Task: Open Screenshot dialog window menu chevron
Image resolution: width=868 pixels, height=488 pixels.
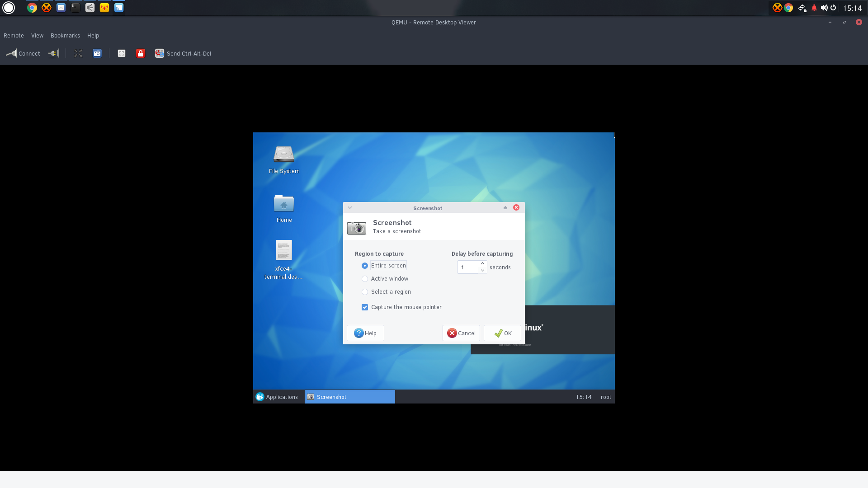Action: [x=350, y=208]
